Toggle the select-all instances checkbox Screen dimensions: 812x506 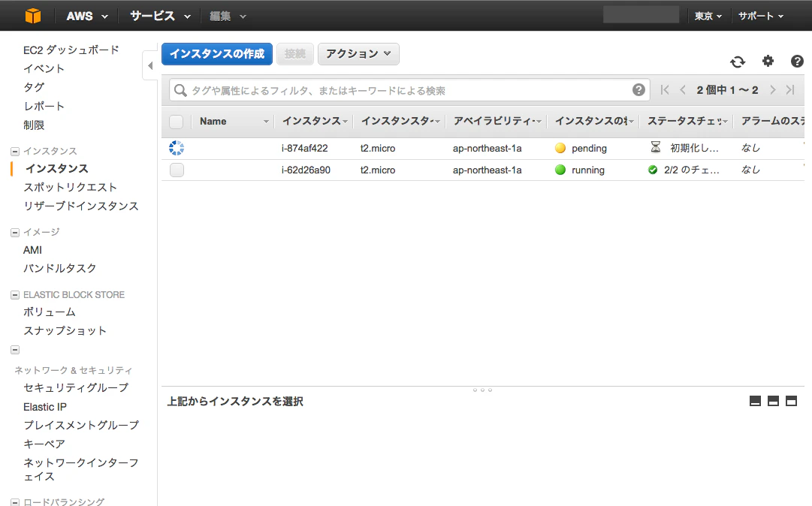[176, 122]
